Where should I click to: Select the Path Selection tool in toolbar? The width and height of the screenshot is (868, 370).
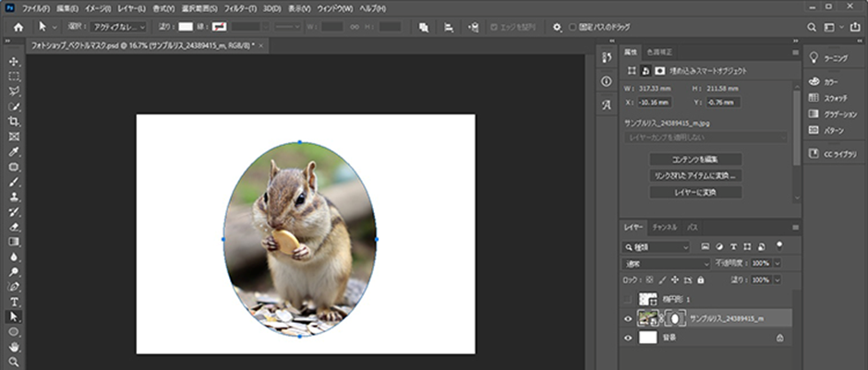[x=14, y=316]
